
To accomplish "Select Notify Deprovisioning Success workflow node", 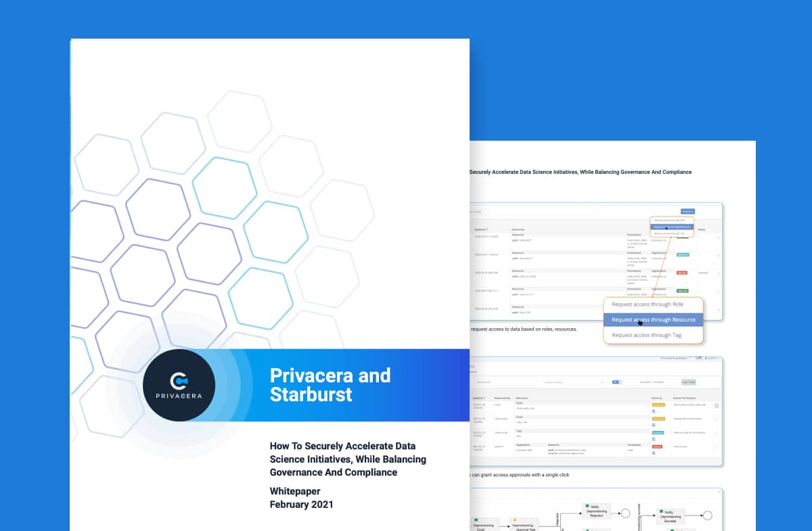I will pos(670,515).
